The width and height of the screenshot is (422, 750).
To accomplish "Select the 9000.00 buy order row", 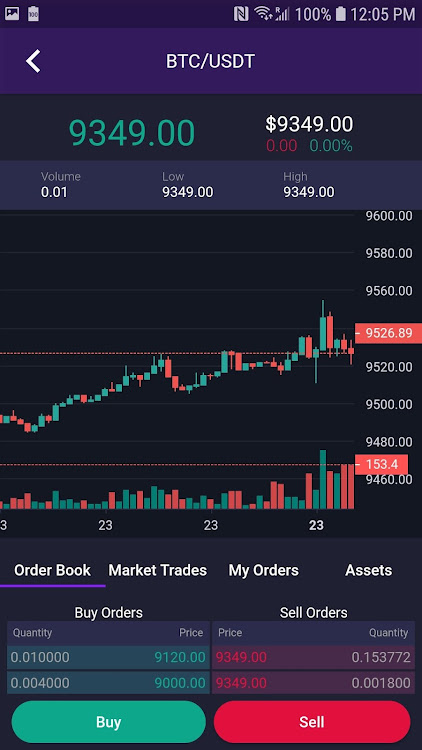I will [x=108, y=683].
